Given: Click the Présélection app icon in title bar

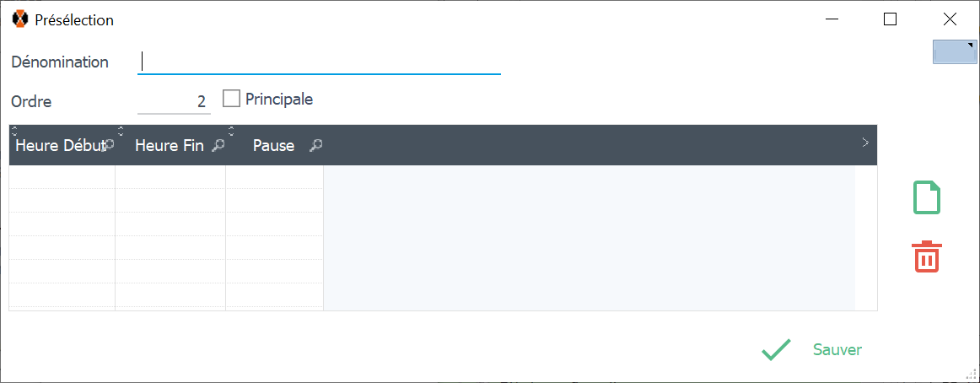Looking at the screenshot, I should coord(20,19).
